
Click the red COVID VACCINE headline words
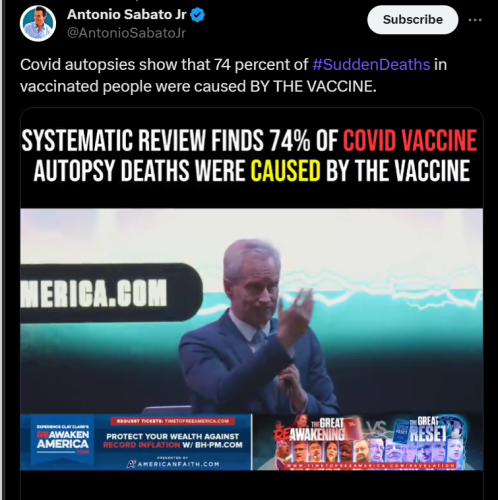pyautogui.click(x=410, y=140)
